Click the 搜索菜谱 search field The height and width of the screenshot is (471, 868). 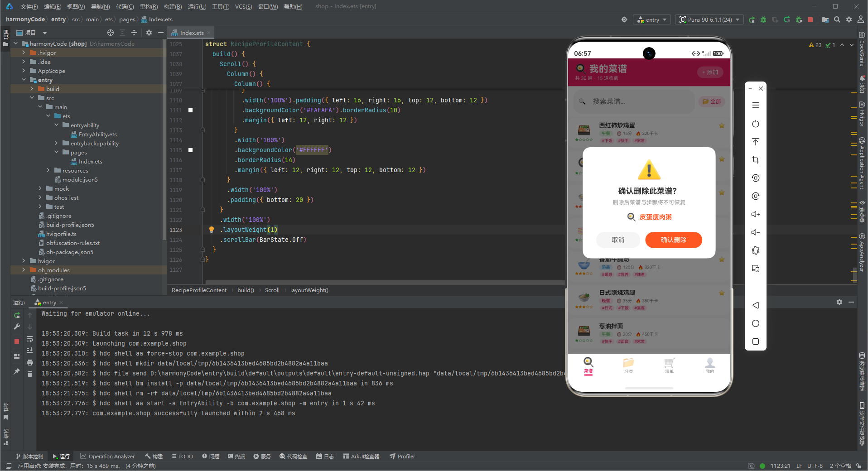pyautogui.click(x=634, y=101)
